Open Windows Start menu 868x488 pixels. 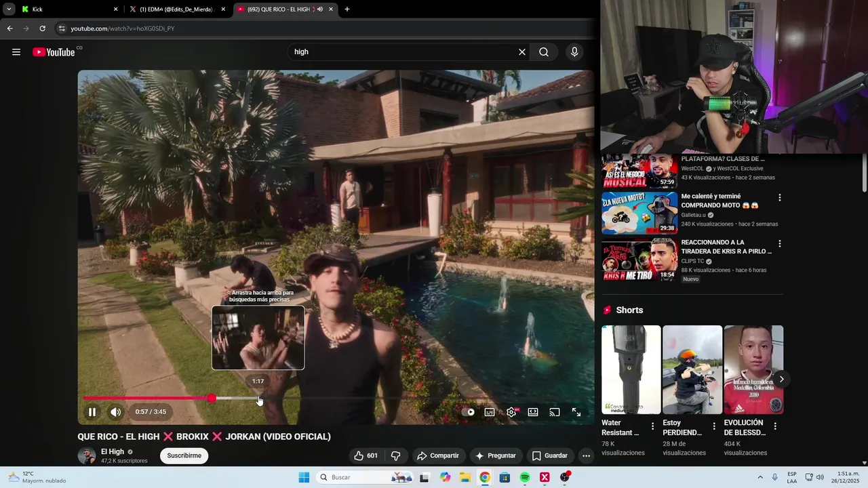click(x=304, y=477)
